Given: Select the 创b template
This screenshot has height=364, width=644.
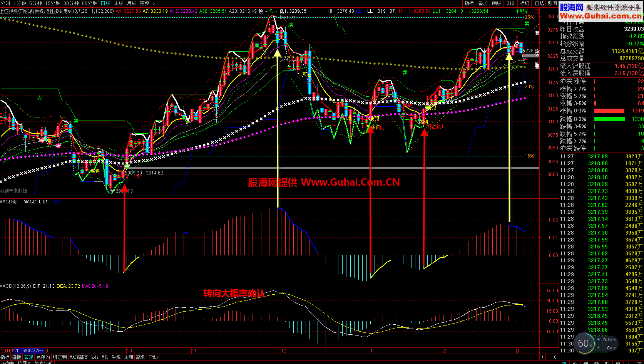Looking at the screenshot, I should coord(105,357).
